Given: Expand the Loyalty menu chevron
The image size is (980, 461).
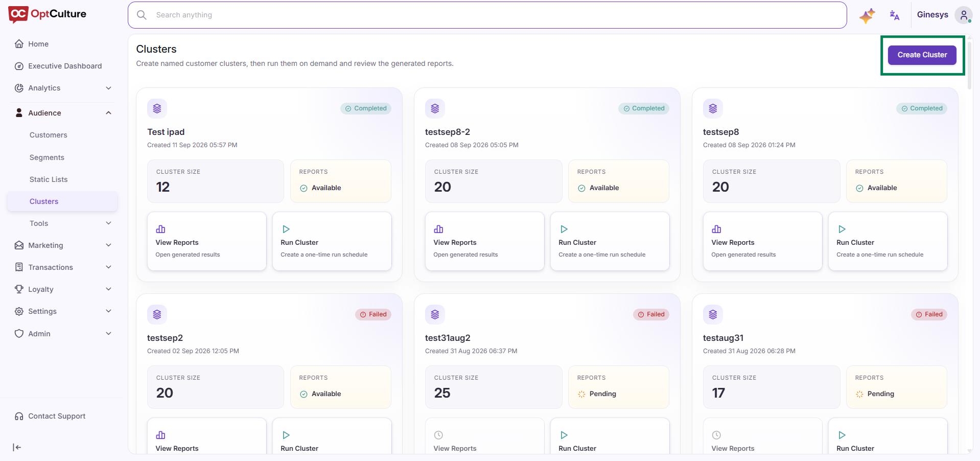Looking at the screenshot, I should point(108,289).
